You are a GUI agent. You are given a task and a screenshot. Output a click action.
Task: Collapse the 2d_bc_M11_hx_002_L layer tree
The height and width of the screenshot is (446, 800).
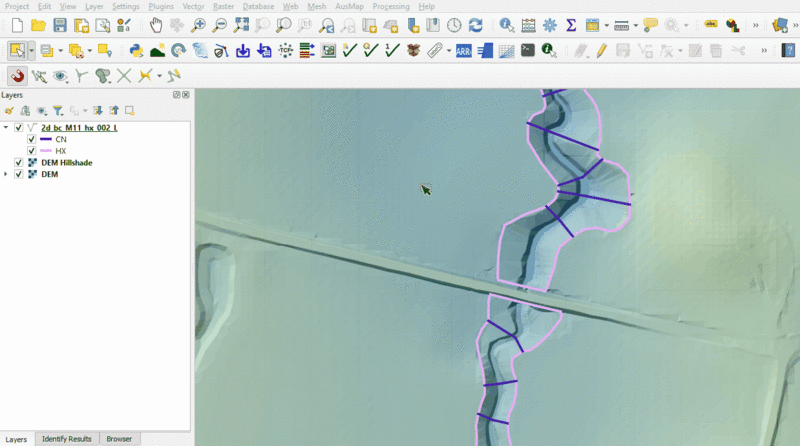pyautogui.click(x=6, y=128)
